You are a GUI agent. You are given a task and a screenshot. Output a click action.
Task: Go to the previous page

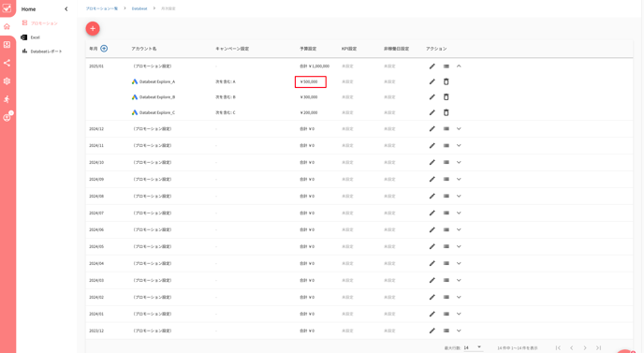click(571, 348)
